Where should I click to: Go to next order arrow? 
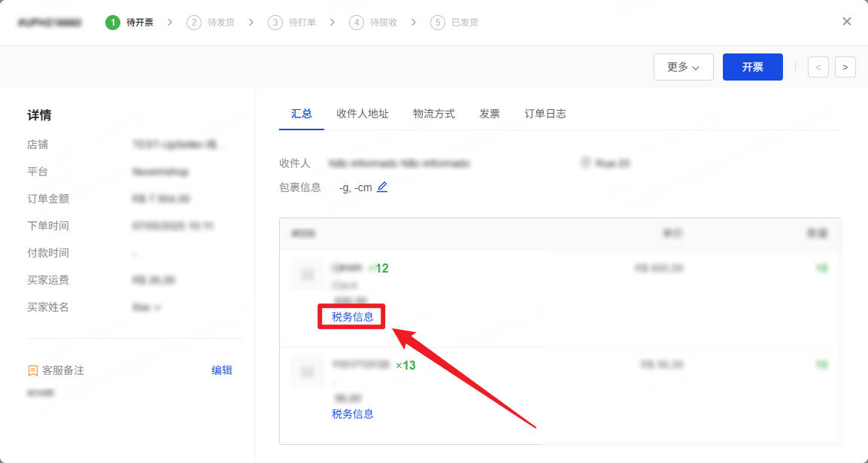(845, 67)
